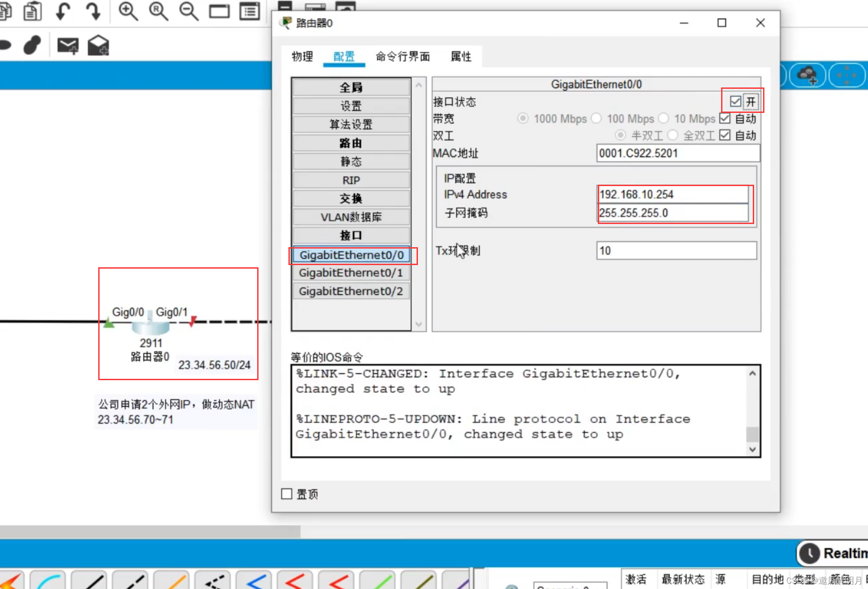
Task: Click the Undo arrow icon
Action: (x=63, y=11)
